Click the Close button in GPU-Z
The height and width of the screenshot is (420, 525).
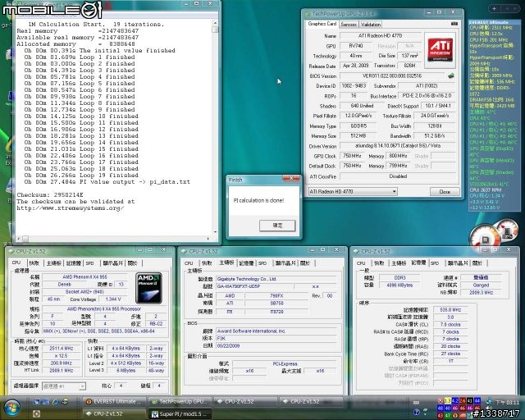(445, 192)
